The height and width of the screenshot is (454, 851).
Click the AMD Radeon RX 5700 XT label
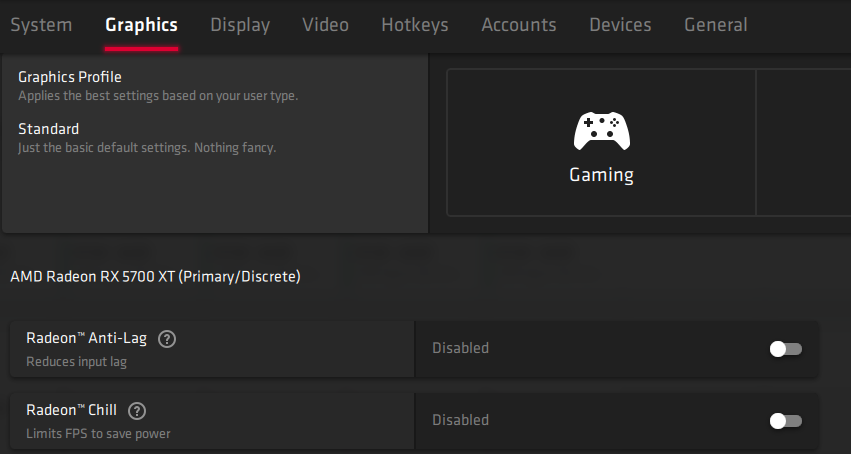(x=155, y=277)
